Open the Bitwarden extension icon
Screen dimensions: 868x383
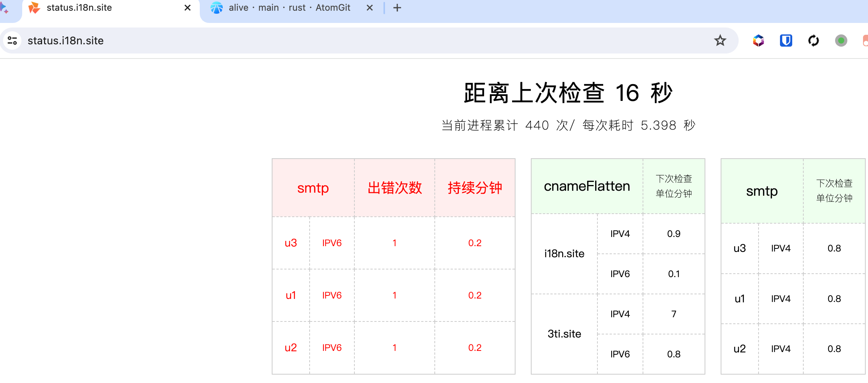786,41
